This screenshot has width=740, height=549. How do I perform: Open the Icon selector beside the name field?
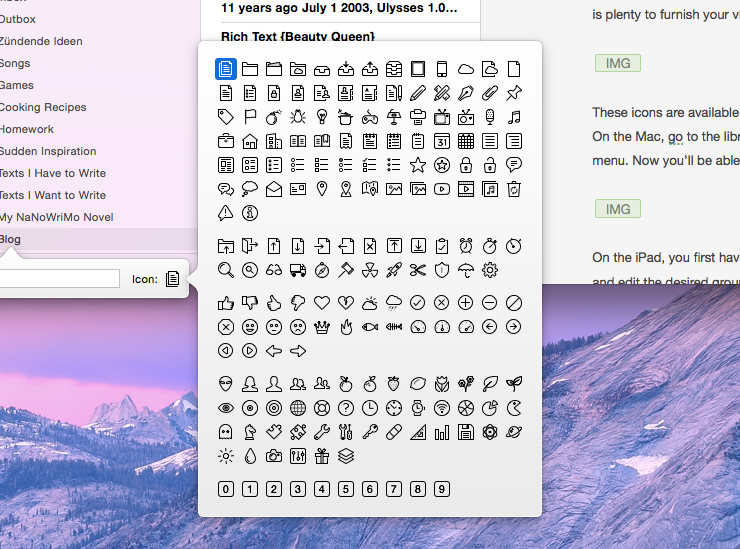pos(173,279)
